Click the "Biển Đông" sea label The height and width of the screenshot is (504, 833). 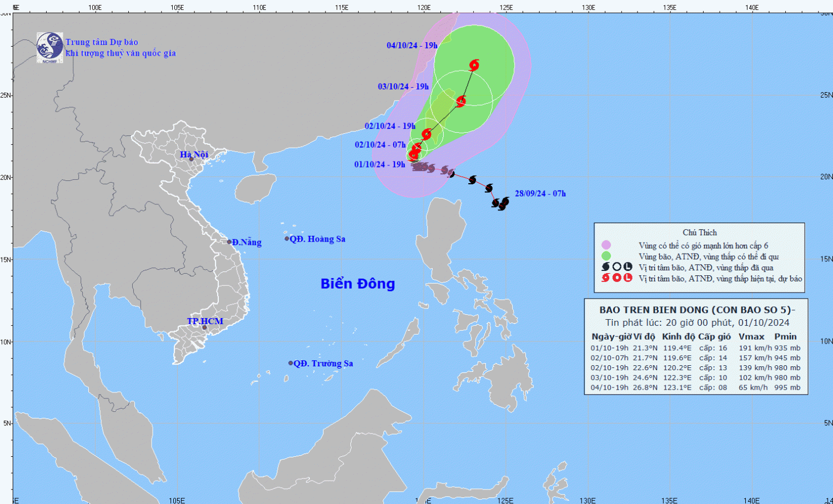coord(358,284)
